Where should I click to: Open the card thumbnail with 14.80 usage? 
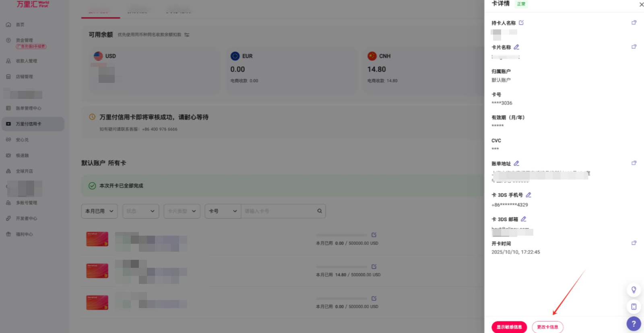(97, 271)
